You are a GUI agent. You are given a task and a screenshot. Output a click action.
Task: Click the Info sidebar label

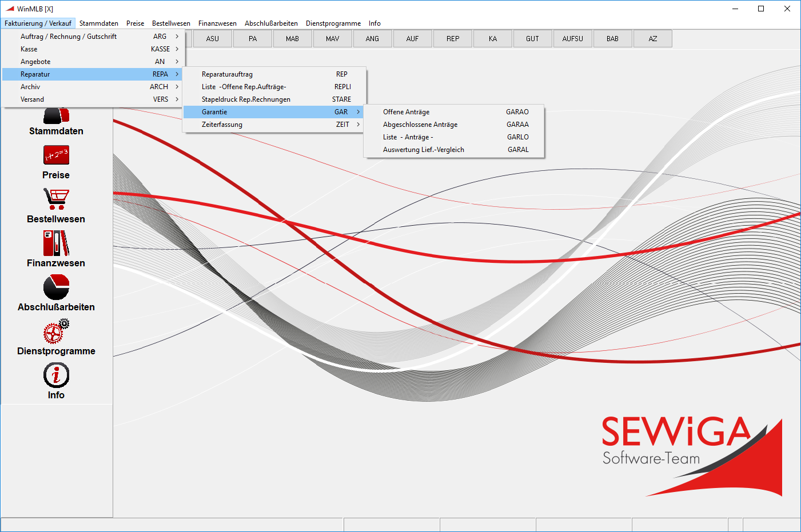56,395
